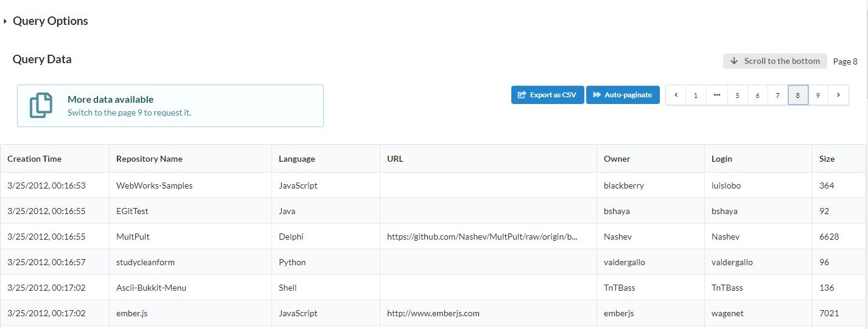The width and height of the screenshot is (868, 329).
Task: Switch to page 5
Action: tap(737, 95)
